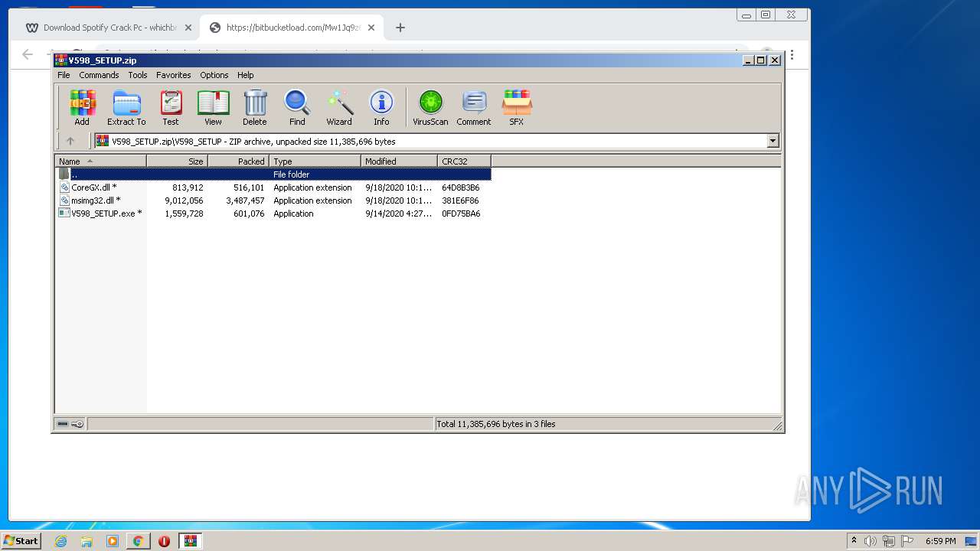
Task: Select msimg32.dll file name
Action: (96, 201)
